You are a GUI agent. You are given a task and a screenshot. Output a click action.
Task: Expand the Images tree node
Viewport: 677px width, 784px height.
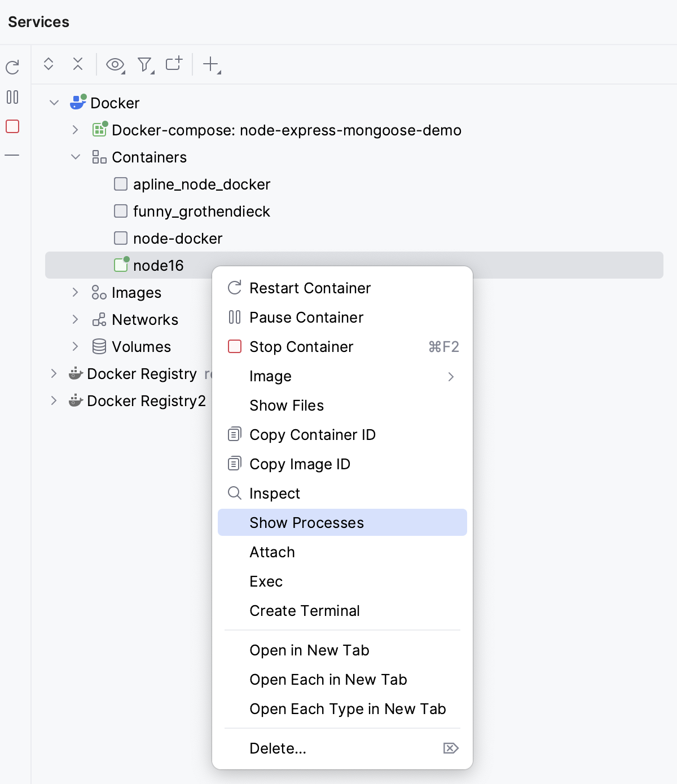click(75, 292)
